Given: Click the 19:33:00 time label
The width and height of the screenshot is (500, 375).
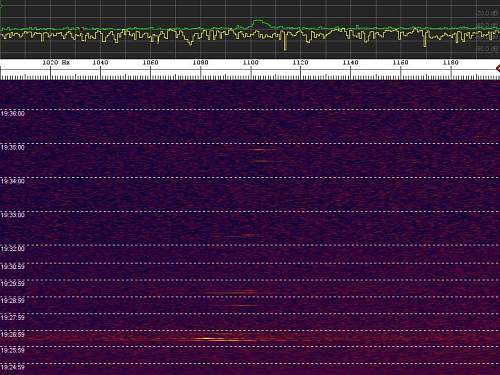Looking at the screenshot, I should [x=13, y=215].
